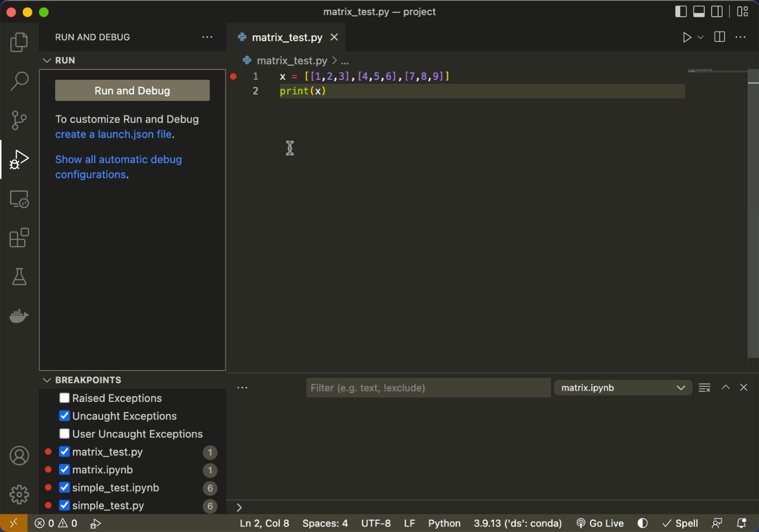The height and width of the screenshot is (532, 759).
Task: Open the panel's more views ellipsis
Action: pos(242,388)
